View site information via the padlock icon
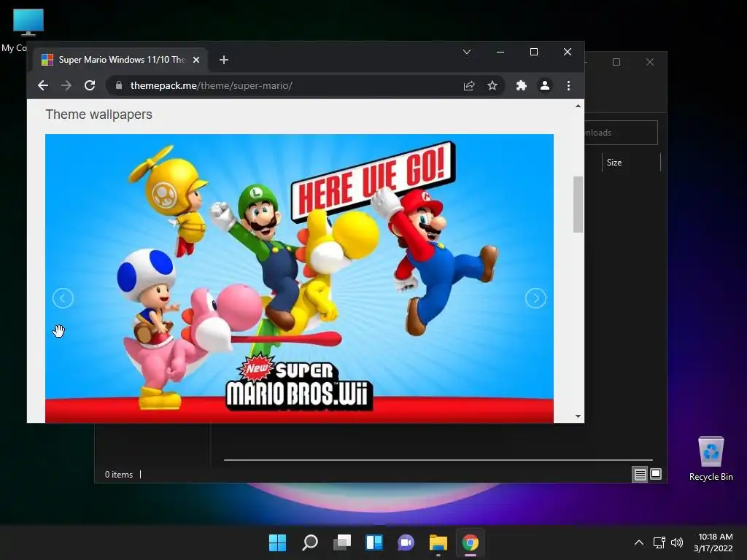 [x=119, y=86]
